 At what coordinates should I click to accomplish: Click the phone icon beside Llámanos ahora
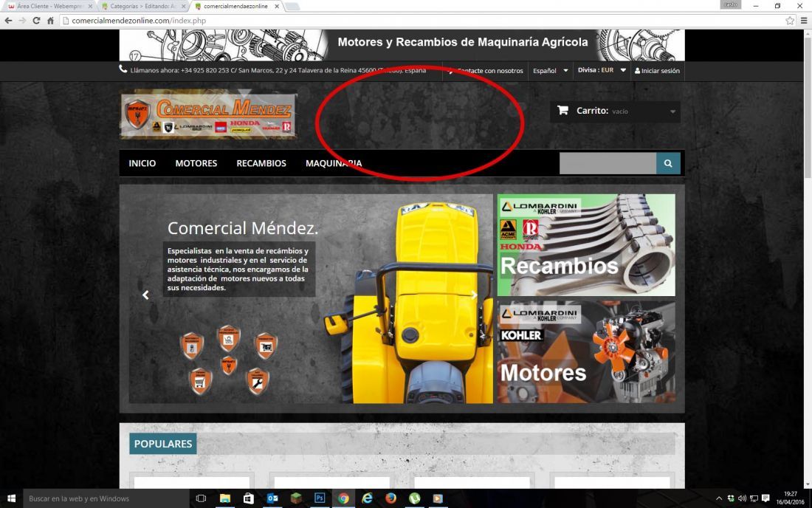[x=123, y=69]
